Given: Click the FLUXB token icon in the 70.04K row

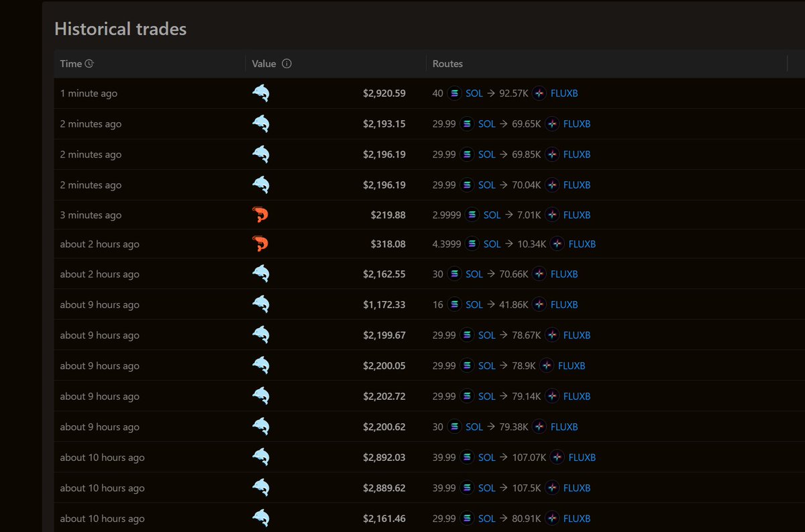Looking at the screenshot, I should (552, 184).
